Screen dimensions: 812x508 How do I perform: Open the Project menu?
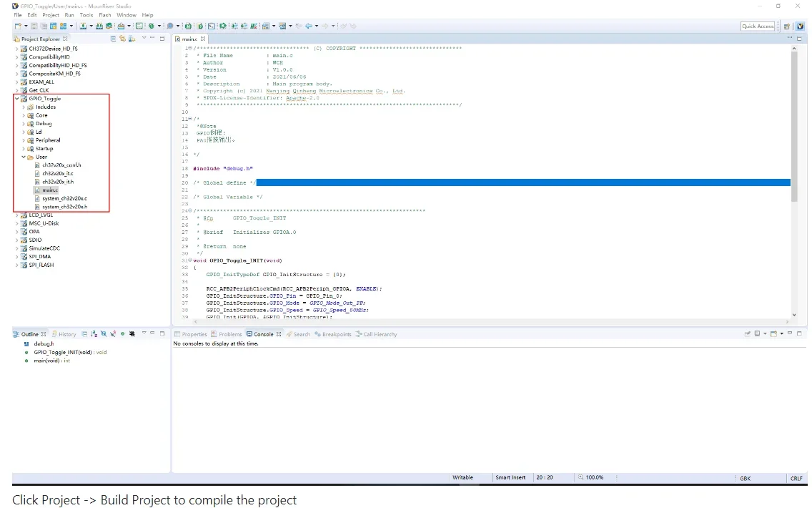[x=51, y=15]
